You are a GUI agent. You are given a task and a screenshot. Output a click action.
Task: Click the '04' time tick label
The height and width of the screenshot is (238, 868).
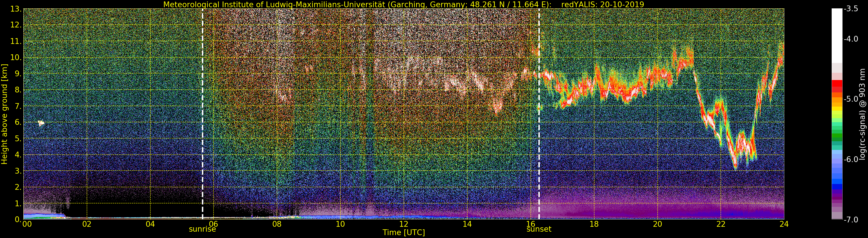coord(150,224)
